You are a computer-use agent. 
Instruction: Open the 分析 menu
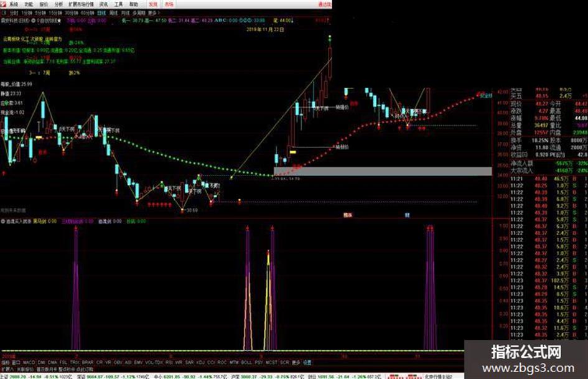pyautogui.click(x=58, y=4)
